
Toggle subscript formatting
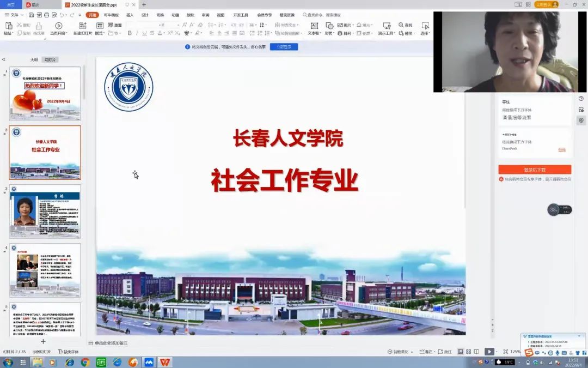point(177,33)
